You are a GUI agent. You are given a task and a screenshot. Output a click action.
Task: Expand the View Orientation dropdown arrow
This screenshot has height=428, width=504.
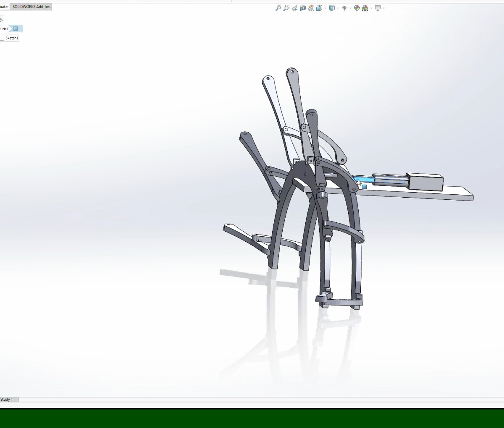(x=325, y=8)
